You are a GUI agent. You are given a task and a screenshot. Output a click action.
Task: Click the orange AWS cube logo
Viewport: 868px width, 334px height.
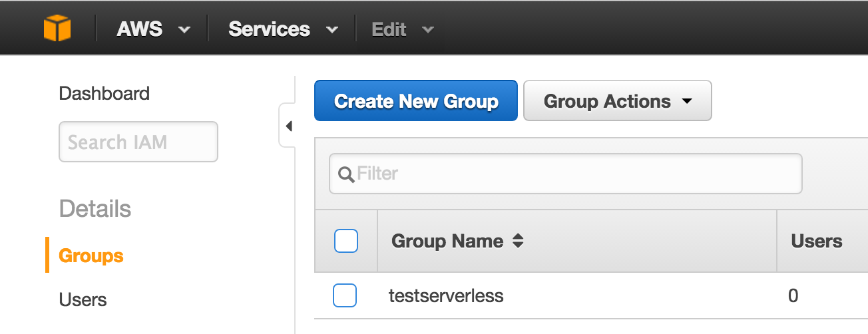(x=57, y=29)
